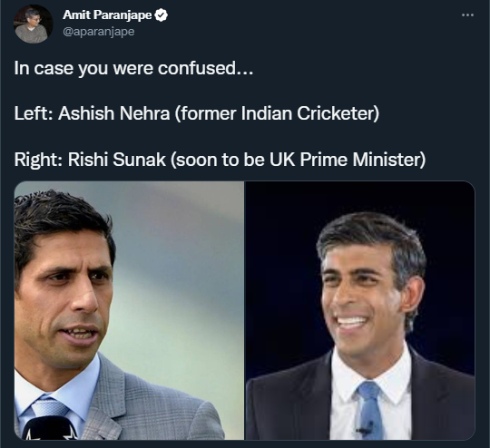
Task: Click the words "former Indian Cricketer"
Action: point(277,113)
